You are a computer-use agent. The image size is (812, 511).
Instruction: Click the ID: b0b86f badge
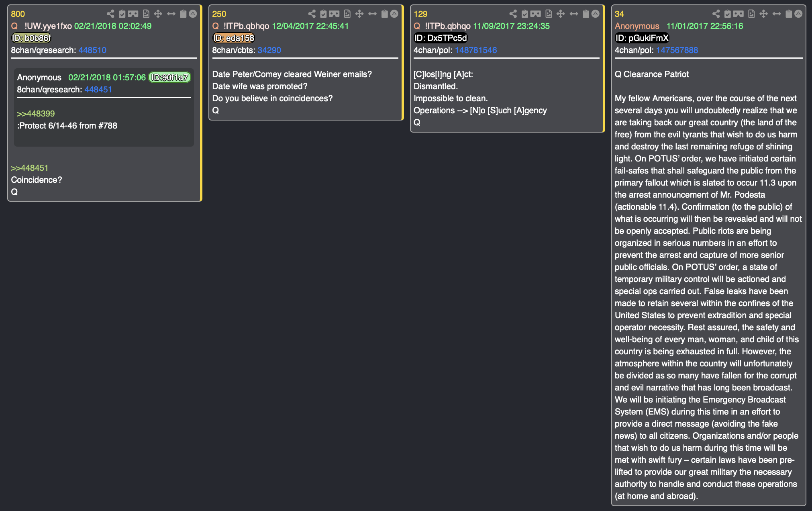(x=31, y=38)
